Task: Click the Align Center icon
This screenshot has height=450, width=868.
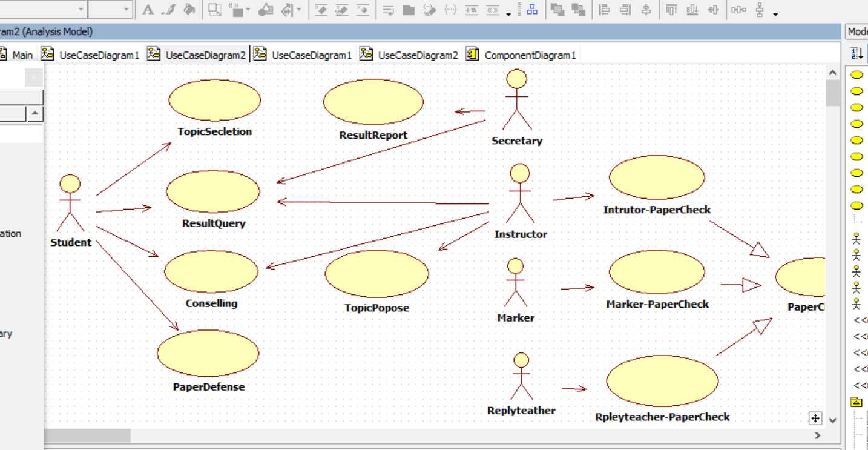Action: pos(714,10)
